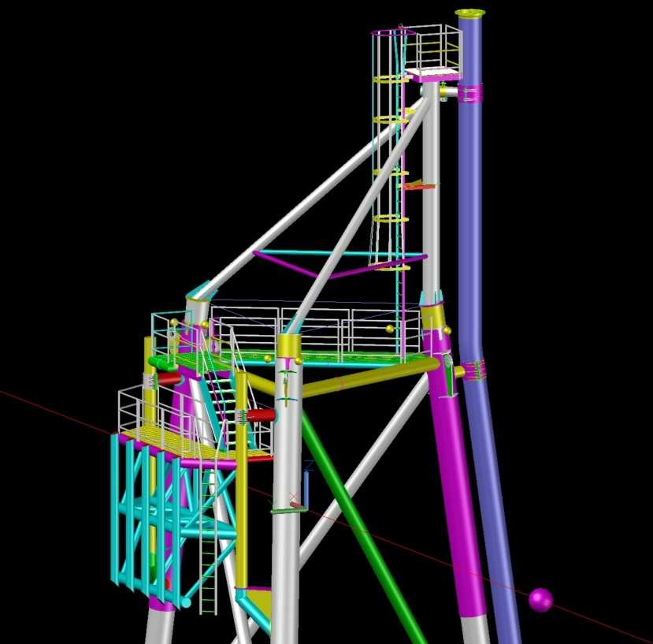Pick the short green cylinder at the deck edge

162,364
